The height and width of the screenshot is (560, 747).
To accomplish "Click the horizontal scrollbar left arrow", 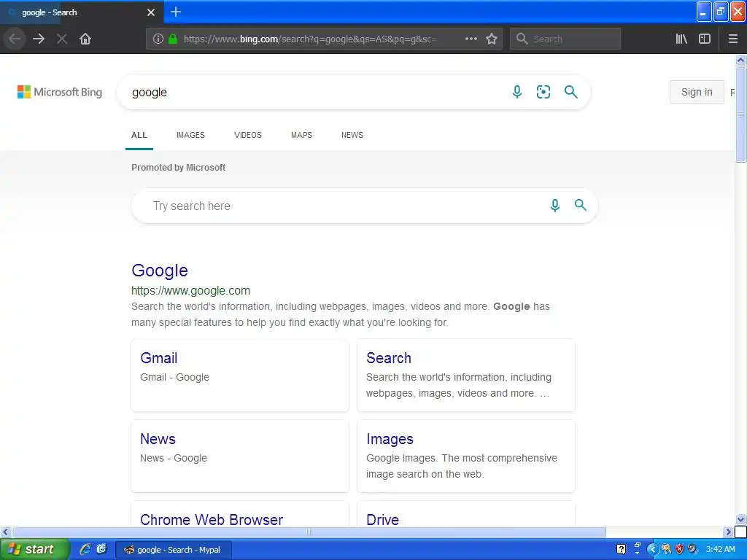I will (x=5, y=532).
